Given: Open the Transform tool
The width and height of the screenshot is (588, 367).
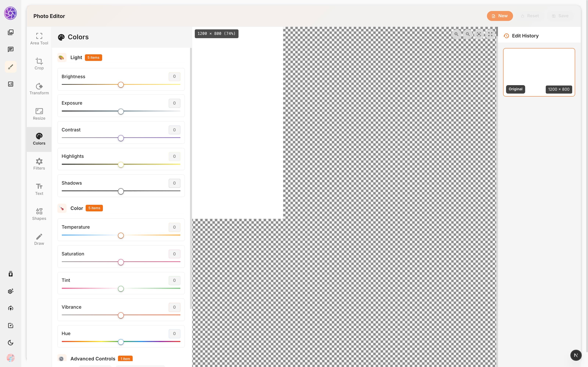Looking at the screenshot, I should [x=39, y=89].
